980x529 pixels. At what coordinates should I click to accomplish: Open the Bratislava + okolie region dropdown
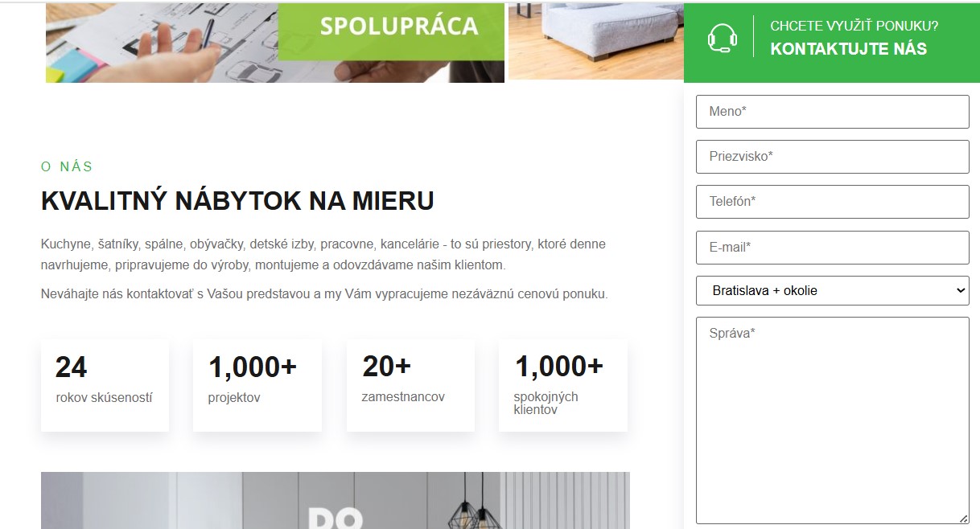[x=832, y=290]
